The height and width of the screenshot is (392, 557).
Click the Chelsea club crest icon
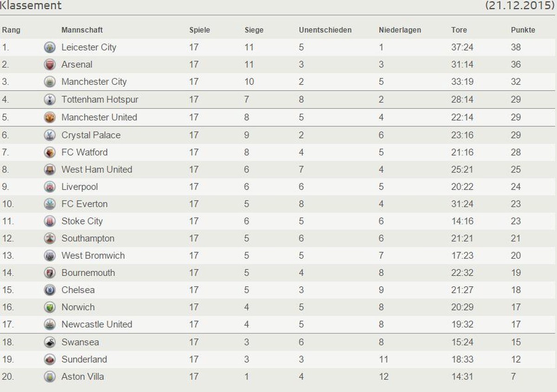pyautogui.click(x=50, y=290)
